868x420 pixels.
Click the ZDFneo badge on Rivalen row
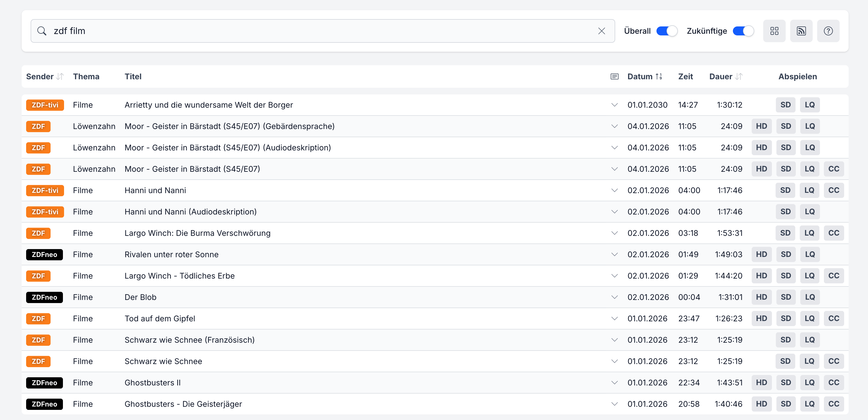click(x=44, y=254)
